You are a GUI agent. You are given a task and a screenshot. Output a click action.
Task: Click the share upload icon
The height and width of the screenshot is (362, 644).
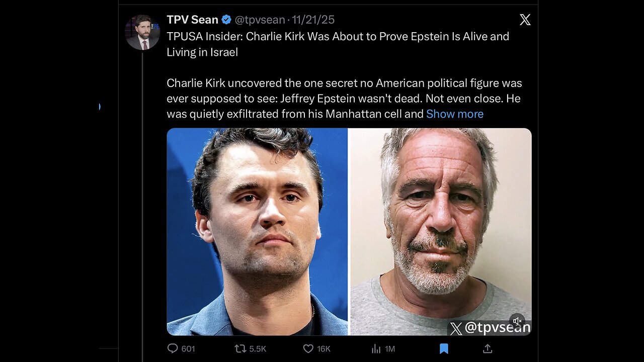[488, 348]
